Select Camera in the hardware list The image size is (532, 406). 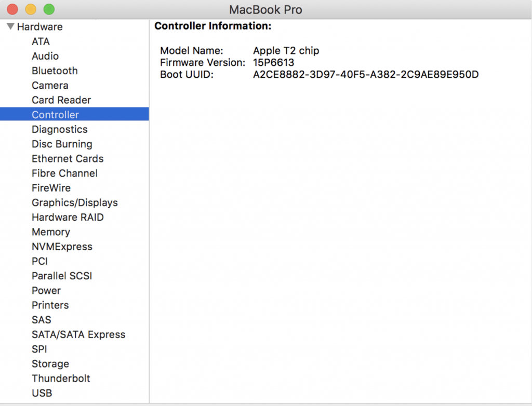pos(50,85)
